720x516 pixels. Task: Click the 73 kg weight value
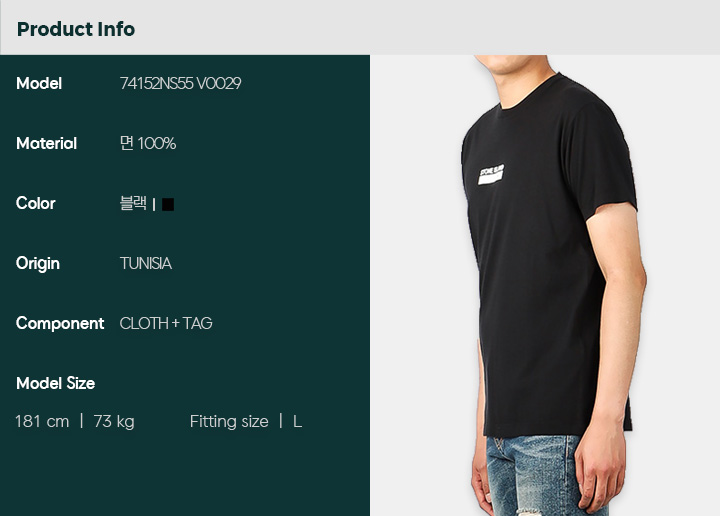point(114,421)
